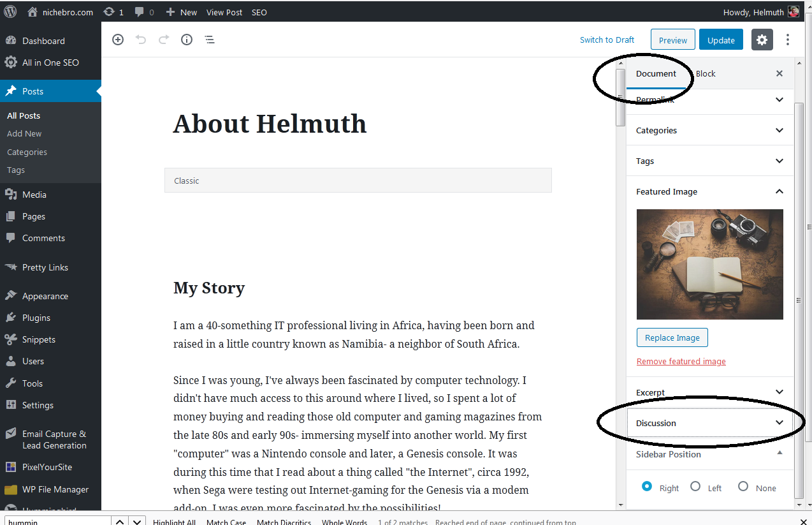The image size is (812, 525).
Task: Select the Classic block bar
Action: pyautogui.click(x=358, y=181)
